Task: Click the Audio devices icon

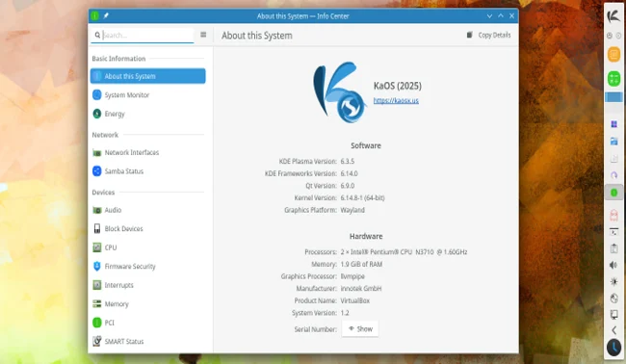Action: (97, 210)
